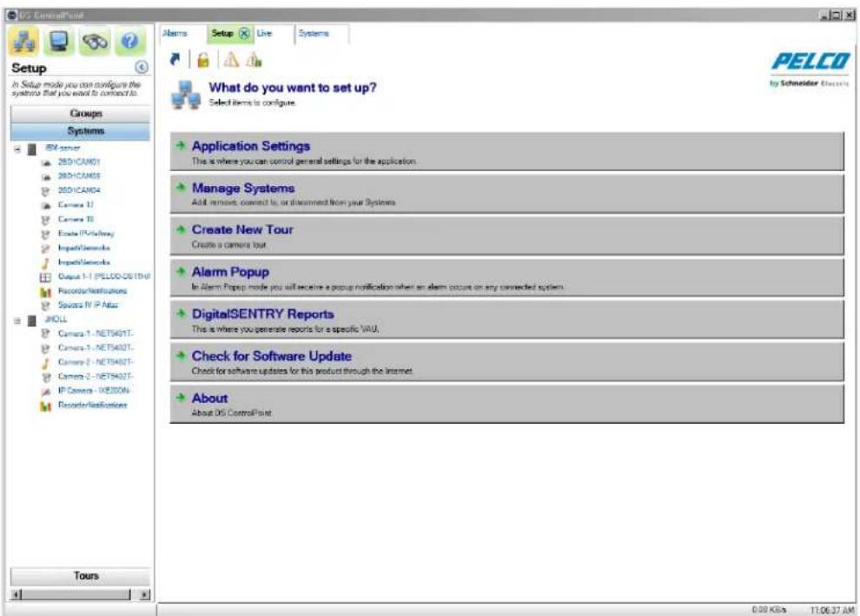The width and height of the screenshot is (860, 616).
Task: Open Live mode with the monitor icon
Action: [x=59, y=41]
